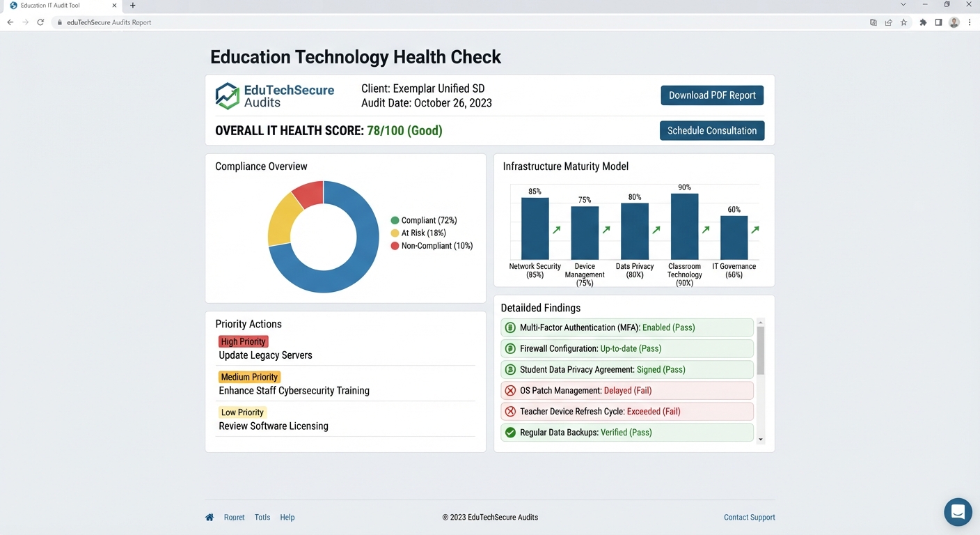
Task: Open the browser side panel icon
Action: 938,22
